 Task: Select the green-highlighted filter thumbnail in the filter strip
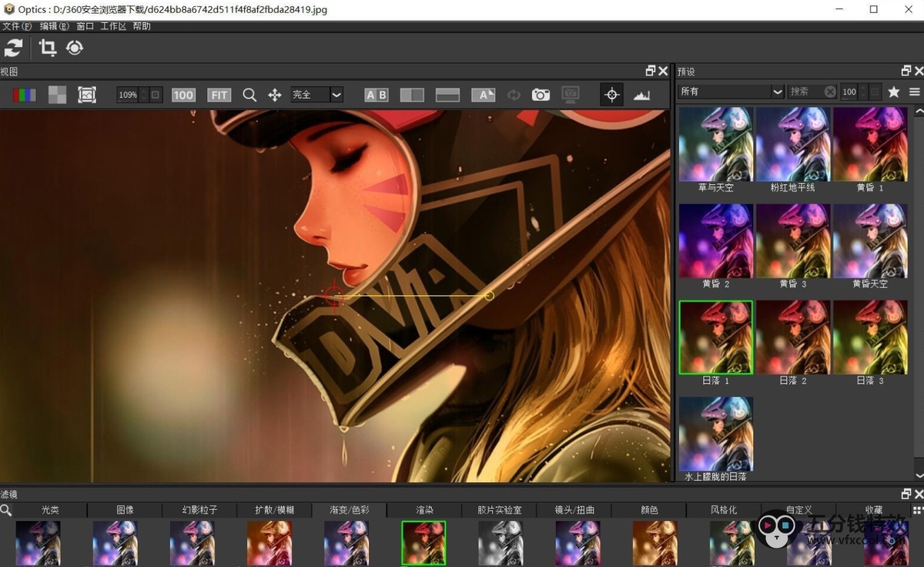(423, 543)
